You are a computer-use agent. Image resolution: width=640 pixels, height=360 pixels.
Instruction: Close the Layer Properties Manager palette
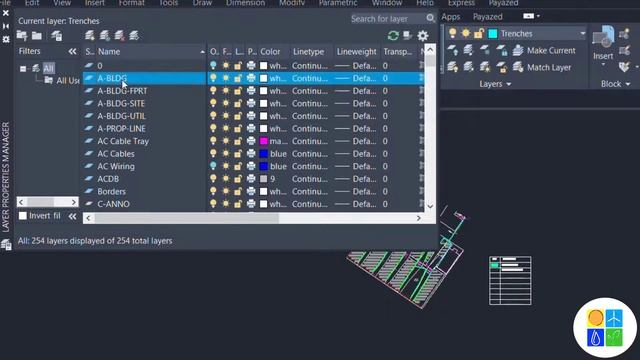click(6, 13)
